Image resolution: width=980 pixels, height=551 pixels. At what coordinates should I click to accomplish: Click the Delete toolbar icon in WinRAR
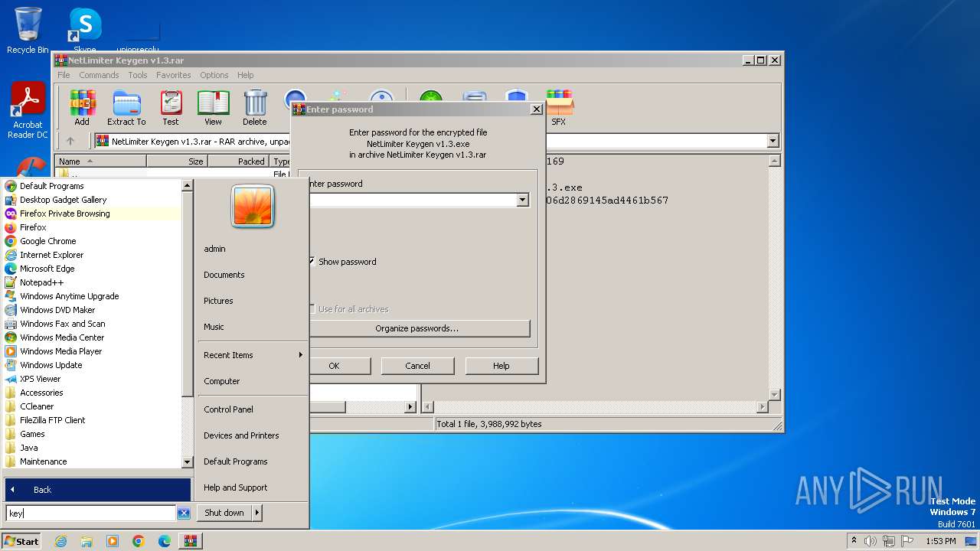coord(255,107)
